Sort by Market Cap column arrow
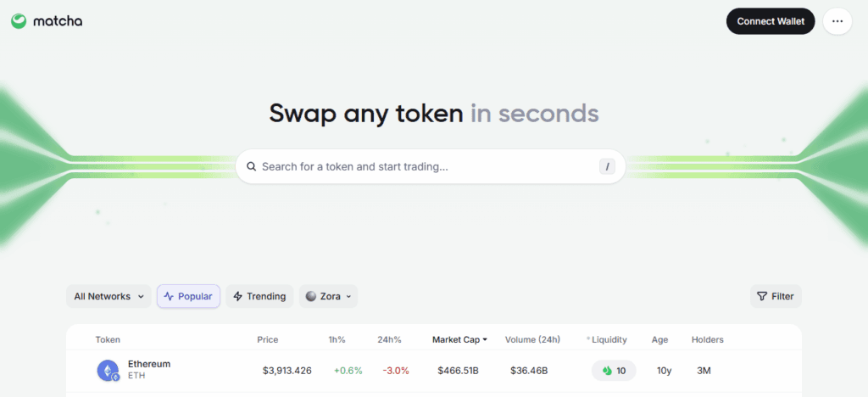Viewport: 868px width, 397px height. (x=485, y=340)
